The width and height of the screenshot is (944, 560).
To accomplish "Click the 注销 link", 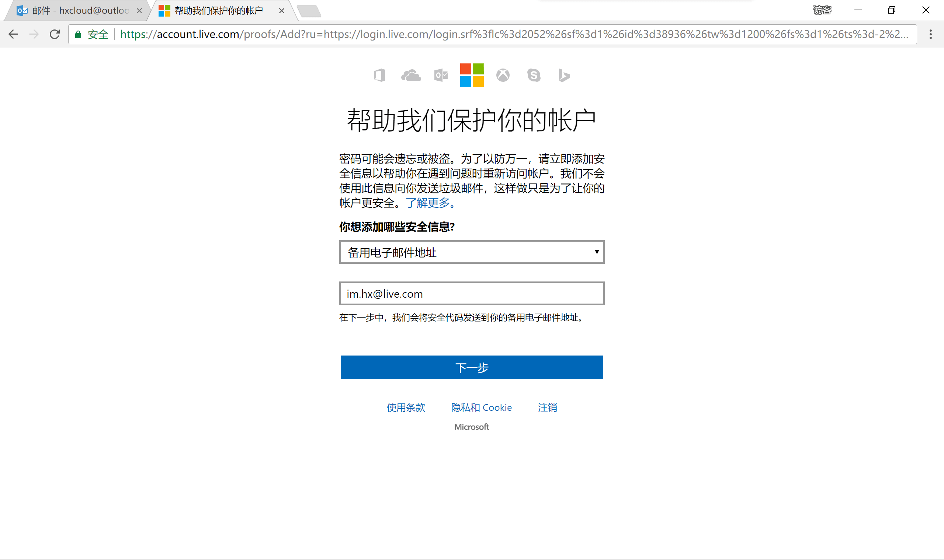I will click(x=548, y=407).
